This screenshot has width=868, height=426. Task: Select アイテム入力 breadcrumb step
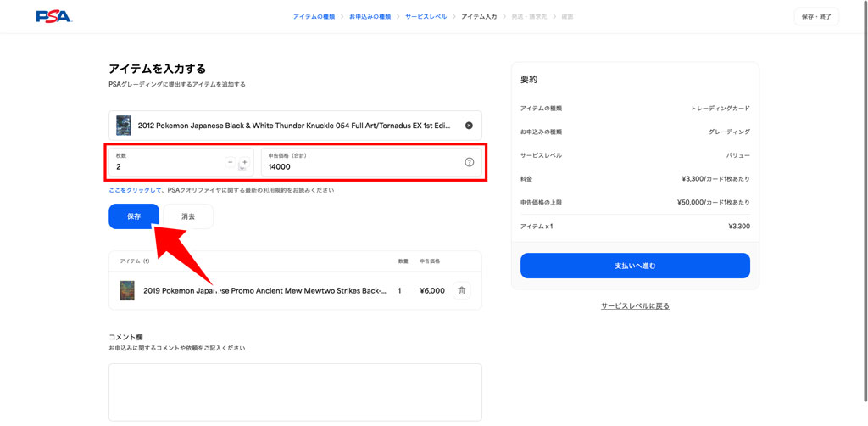coord(479,17)
